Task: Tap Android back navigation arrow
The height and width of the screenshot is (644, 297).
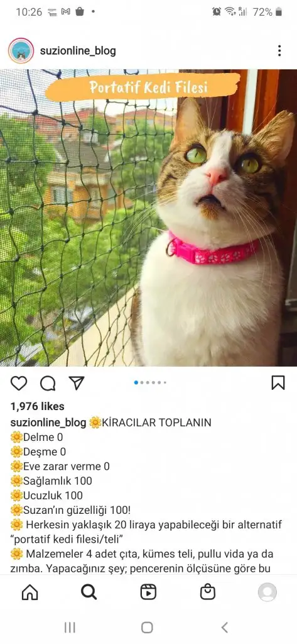Action: [x=224, y=627]
